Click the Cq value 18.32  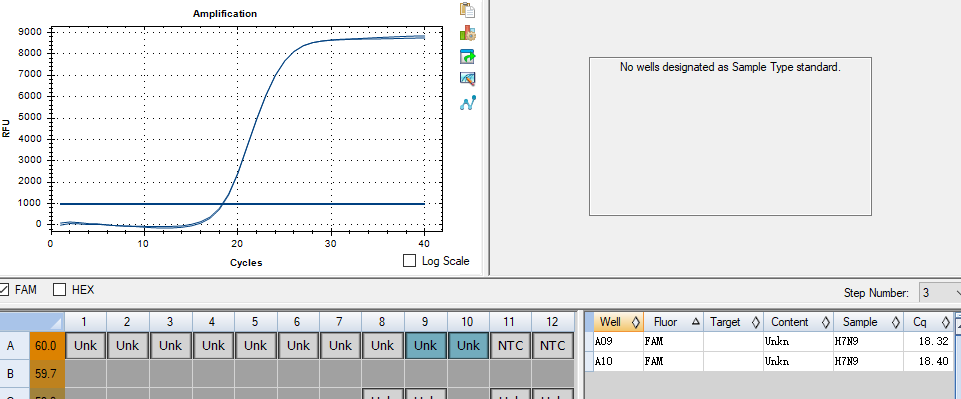pos(934,341)
